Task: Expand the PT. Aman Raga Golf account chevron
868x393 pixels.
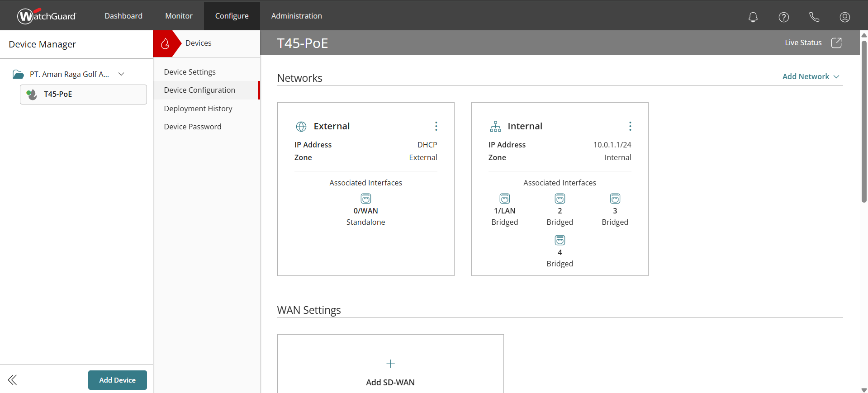Action: pyautogui.click(x=121, y=74)
